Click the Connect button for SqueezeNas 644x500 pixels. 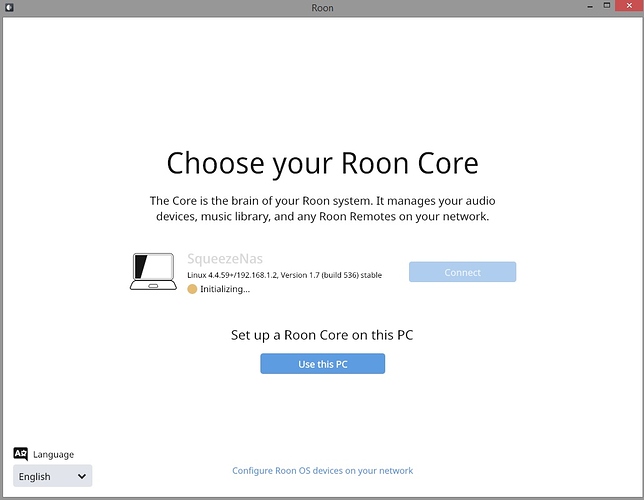pos(462,272)
